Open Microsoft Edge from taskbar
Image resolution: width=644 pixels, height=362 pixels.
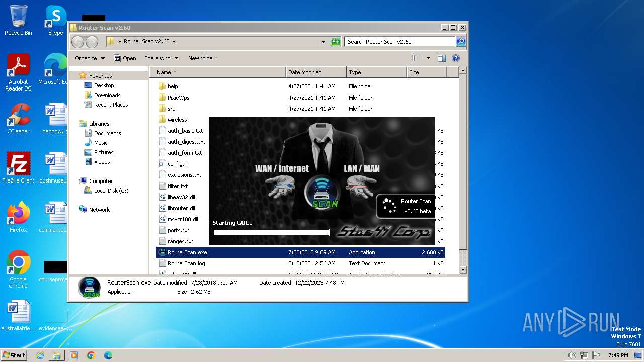pos(108,355)
